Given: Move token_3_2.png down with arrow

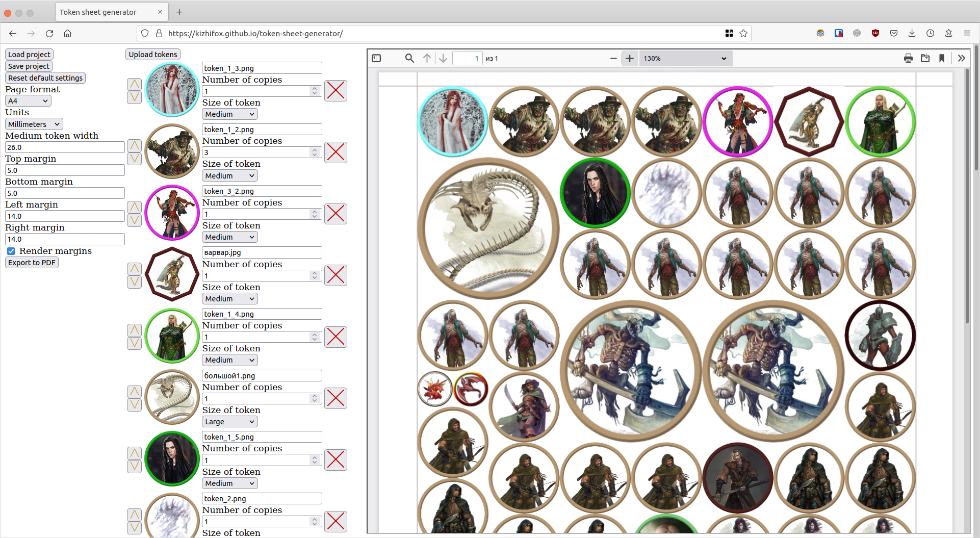Looking at the screenshot, I should 134,220.
